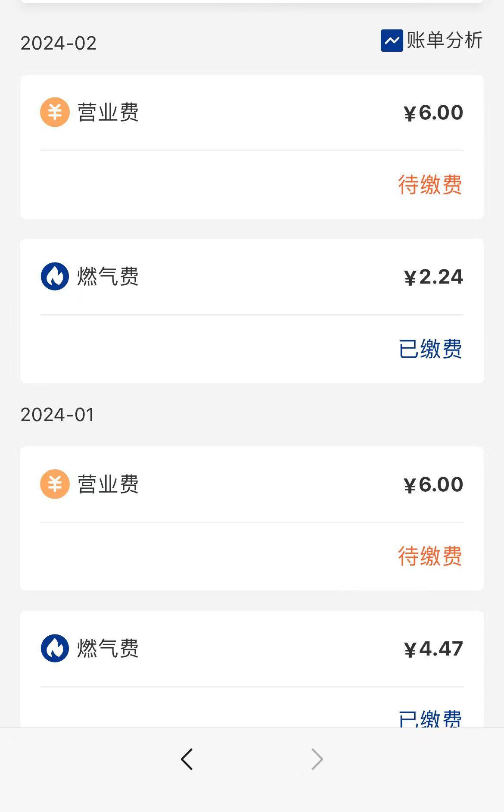The image size is (504, 812).
Task: Tap the blue flame icon for February 燃气费
Action: (x=55, y=276)
